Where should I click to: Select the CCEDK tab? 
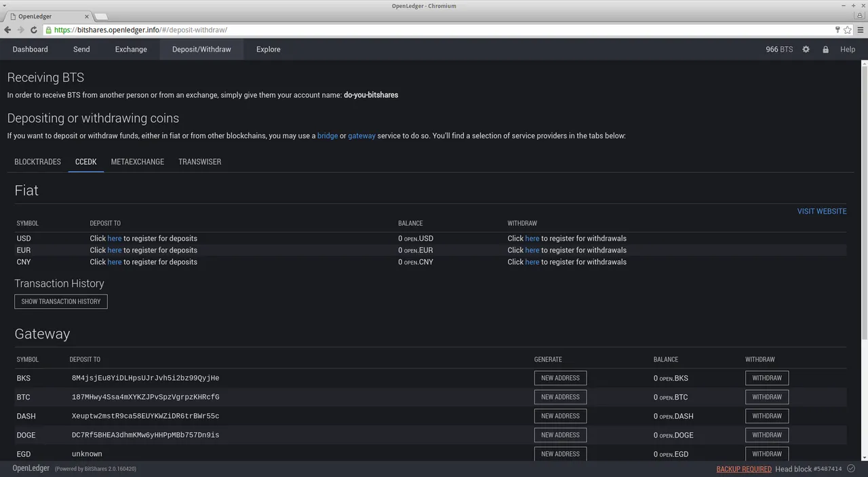(x=86, y=161)
